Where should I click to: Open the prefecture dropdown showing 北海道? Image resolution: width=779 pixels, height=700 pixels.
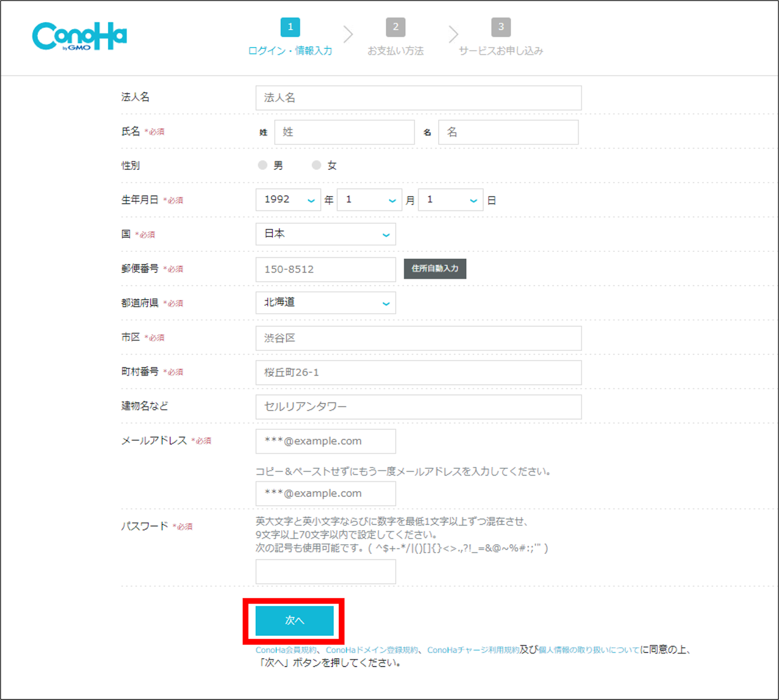pos(325,302)
